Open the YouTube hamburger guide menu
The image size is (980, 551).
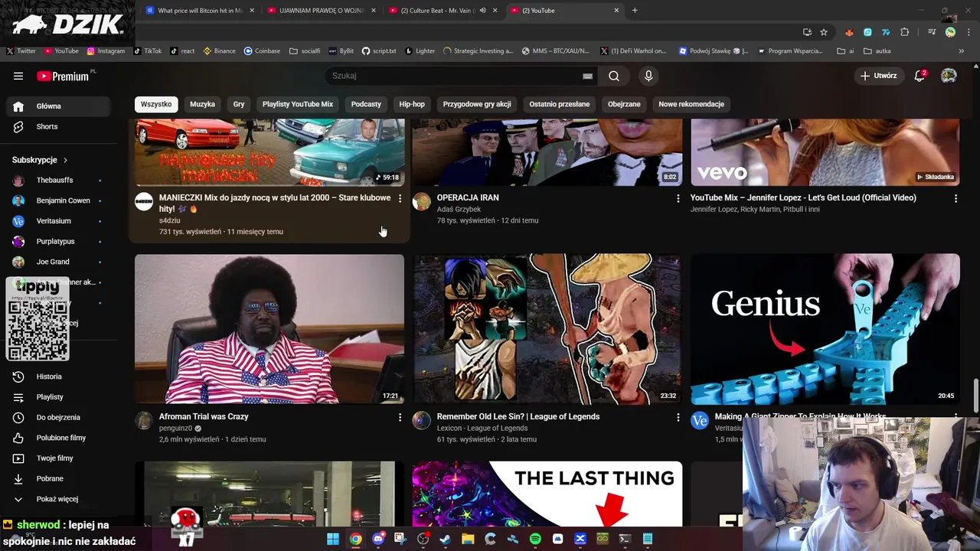coord(18,76)
